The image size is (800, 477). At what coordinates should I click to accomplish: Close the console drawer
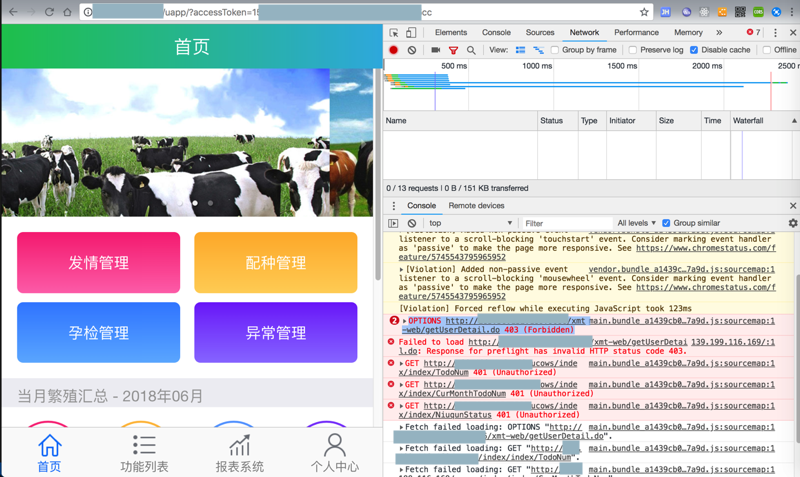click(792, 206)
